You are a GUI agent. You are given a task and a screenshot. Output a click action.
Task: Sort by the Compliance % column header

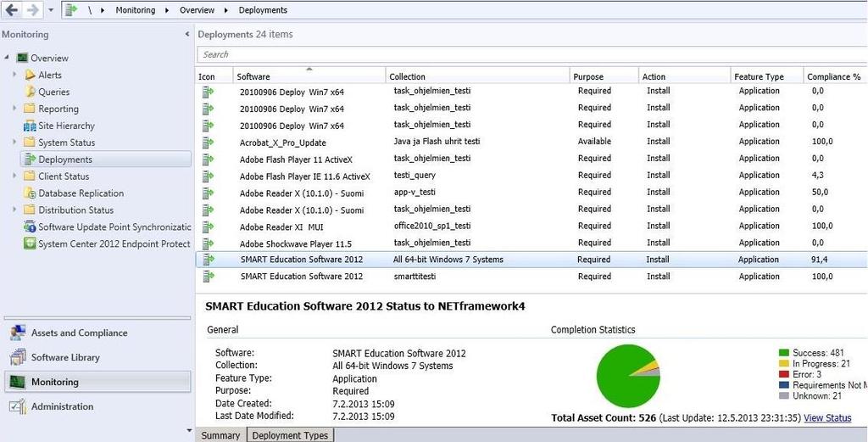pos(835,76)
